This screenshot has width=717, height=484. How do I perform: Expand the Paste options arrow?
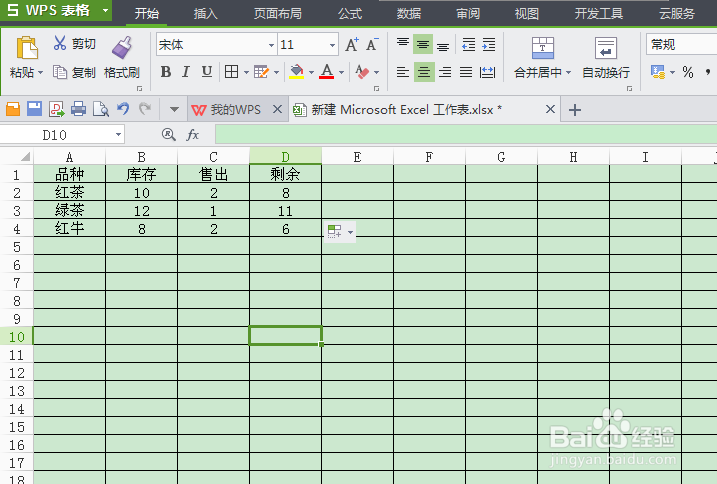click(x=41, y=72)
